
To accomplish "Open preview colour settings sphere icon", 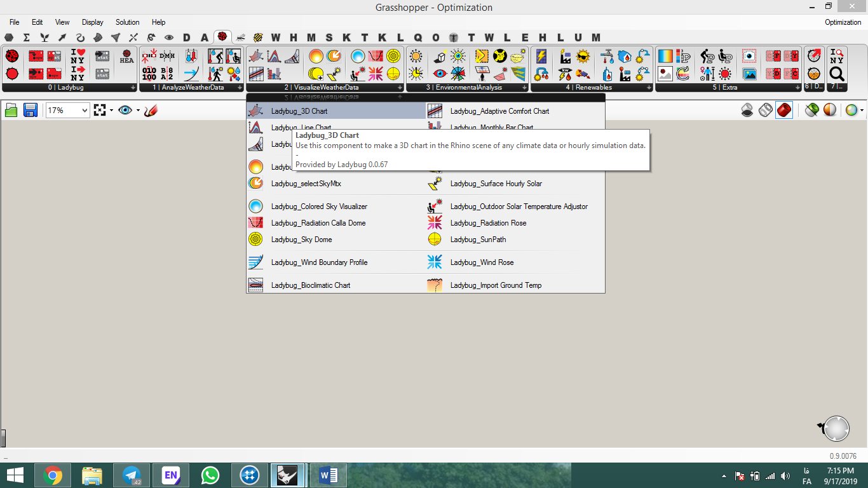I will pos(851,110).
